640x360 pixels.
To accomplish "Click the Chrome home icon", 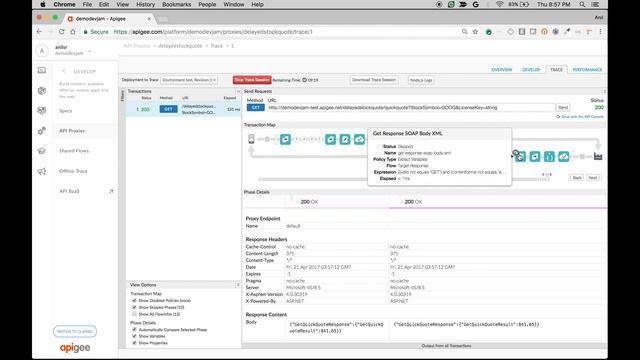I will 73,31.
